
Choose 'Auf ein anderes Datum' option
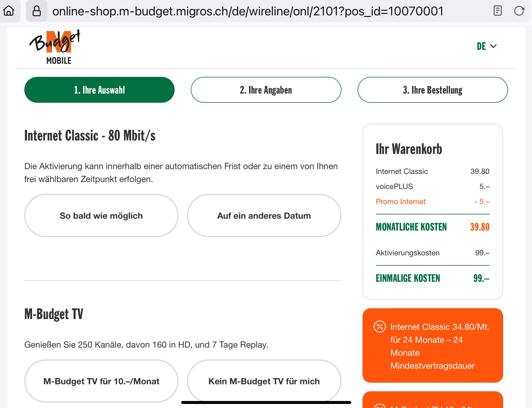[x=264, y=215]
